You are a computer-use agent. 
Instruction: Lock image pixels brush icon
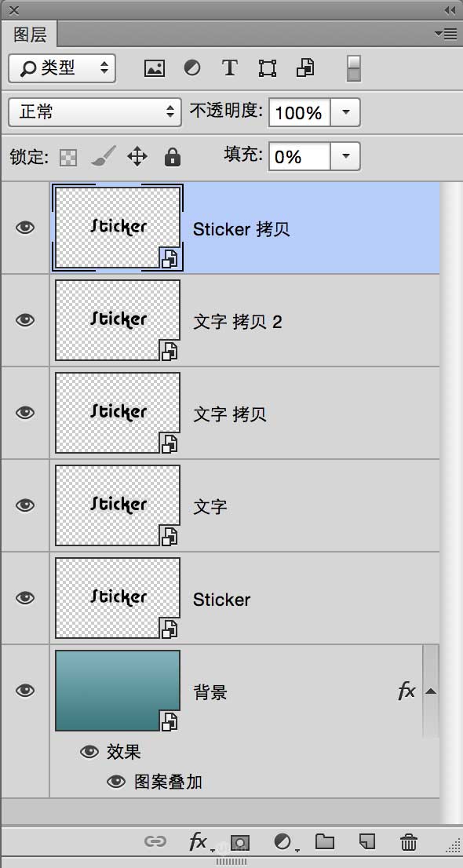point(104,157)
